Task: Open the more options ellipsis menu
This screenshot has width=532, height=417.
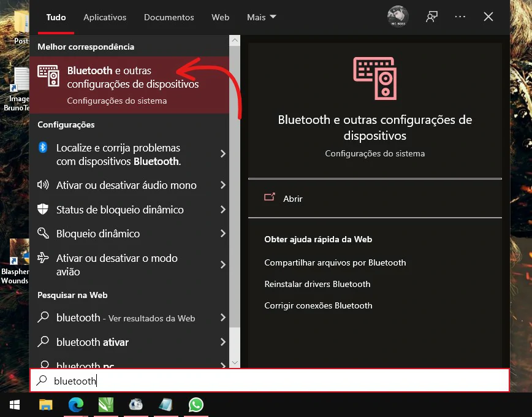Action: pos(460,17)
